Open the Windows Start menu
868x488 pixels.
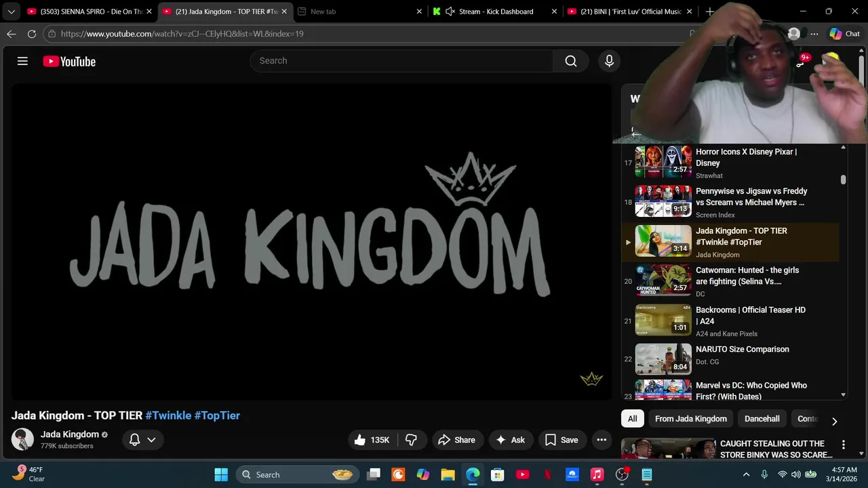click(221, 474)
